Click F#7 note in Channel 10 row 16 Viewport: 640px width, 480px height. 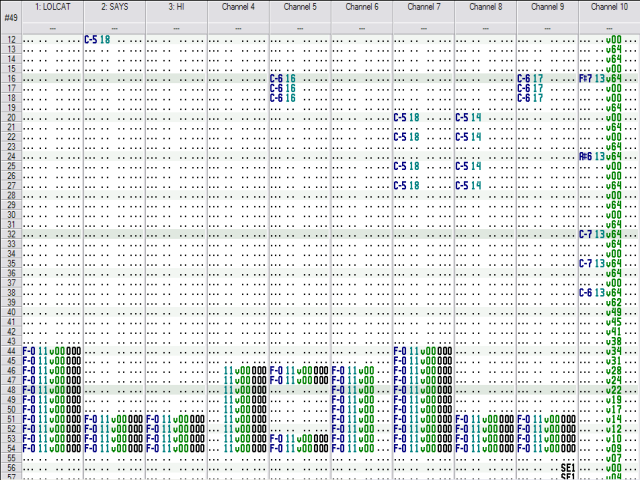(x=585, y=78)
